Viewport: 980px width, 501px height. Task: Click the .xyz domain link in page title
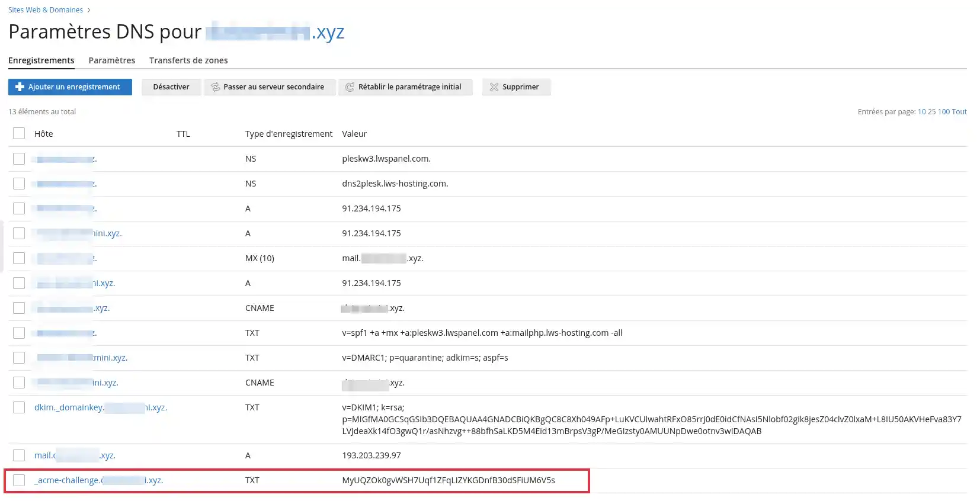tap(275, 31)
